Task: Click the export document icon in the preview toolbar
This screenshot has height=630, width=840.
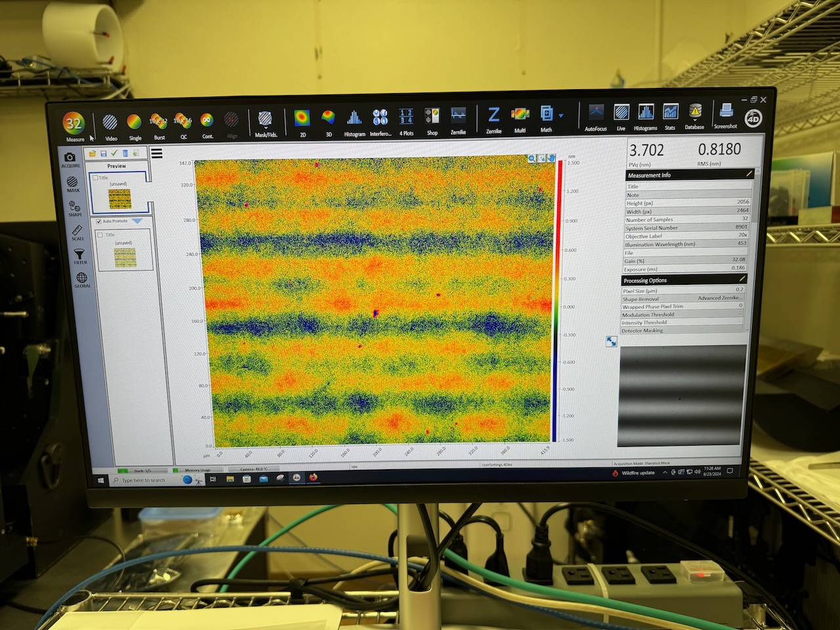Action: point(136,153)
